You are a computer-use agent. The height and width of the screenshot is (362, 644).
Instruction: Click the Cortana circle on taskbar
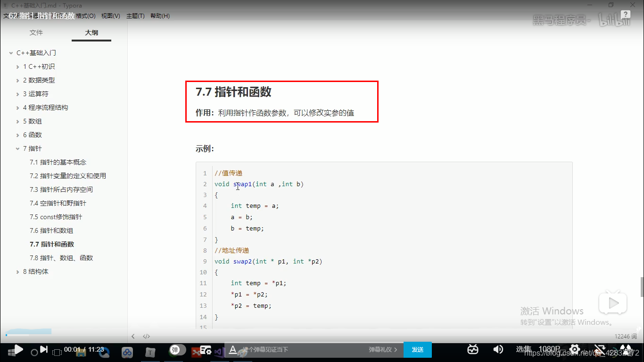click(34, 352)
